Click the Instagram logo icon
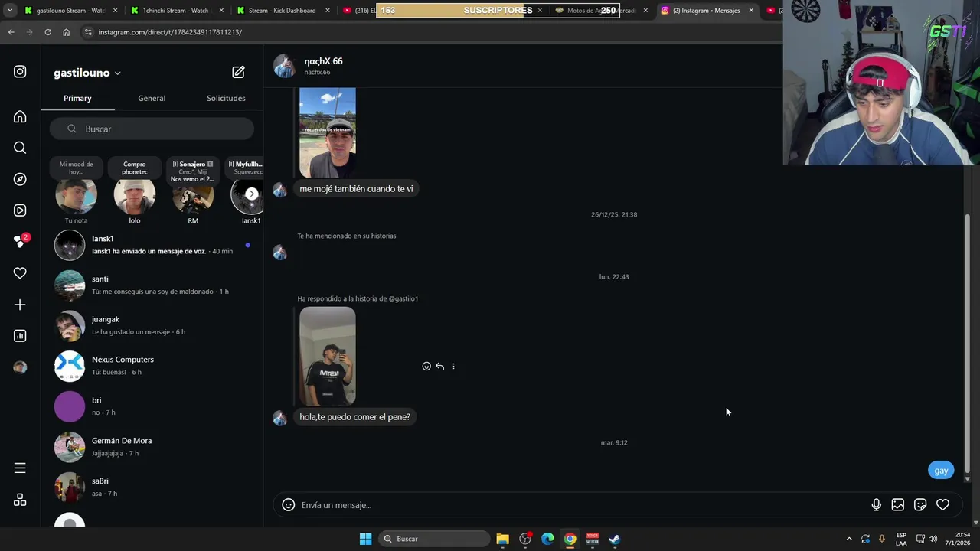The image size is (980, 551). click(x=20, y=71)
